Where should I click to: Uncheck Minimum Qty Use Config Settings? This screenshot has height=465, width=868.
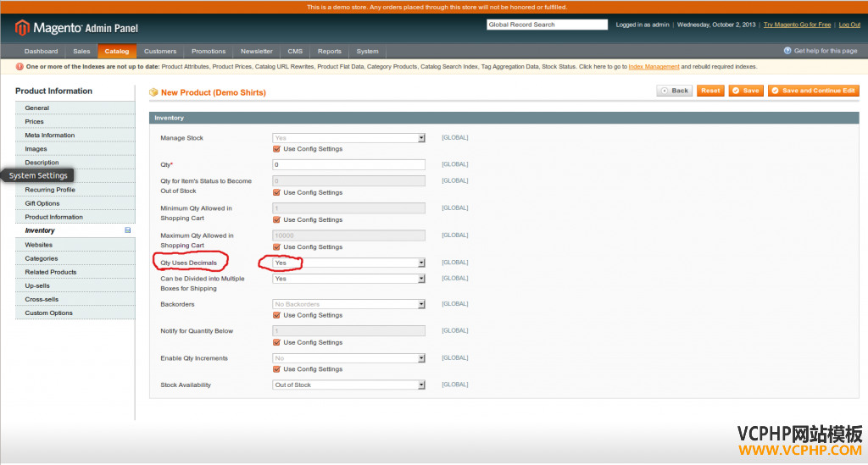click(276, 220)
